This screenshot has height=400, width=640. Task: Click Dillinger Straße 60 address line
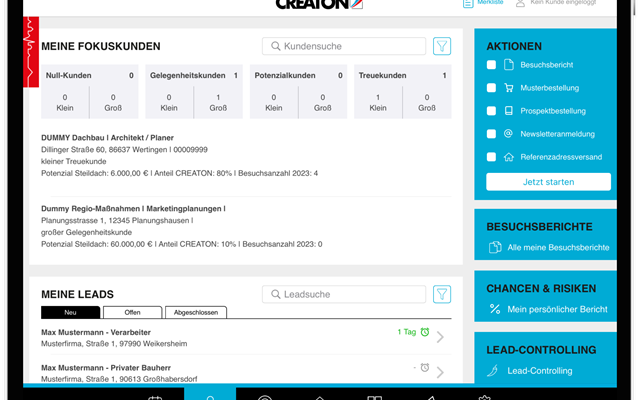point(124,149)
